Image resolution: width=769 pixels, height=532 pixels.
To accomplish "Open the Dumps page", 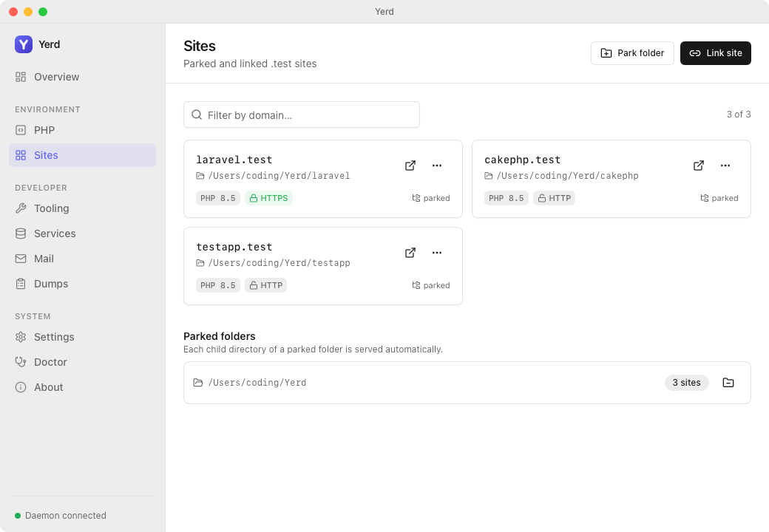I will tap(82, 284).
